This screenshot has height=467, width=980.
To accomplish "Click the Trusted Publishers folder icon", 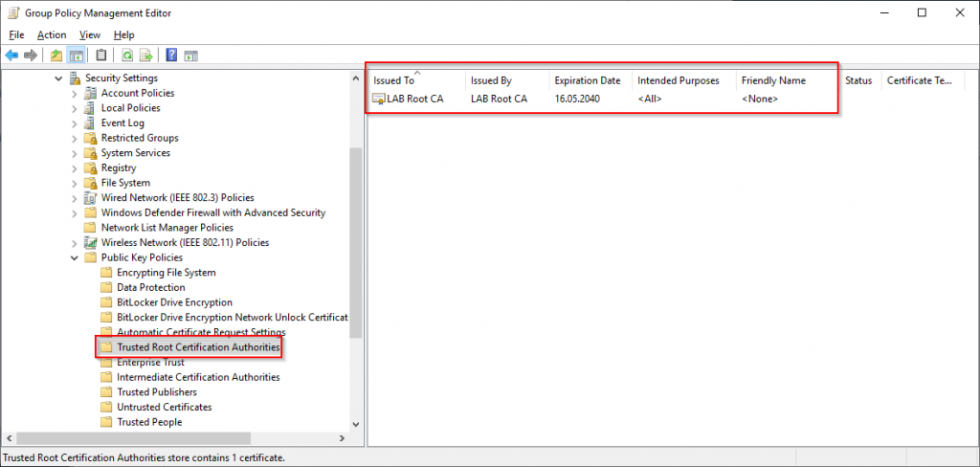I will (106, 392).
